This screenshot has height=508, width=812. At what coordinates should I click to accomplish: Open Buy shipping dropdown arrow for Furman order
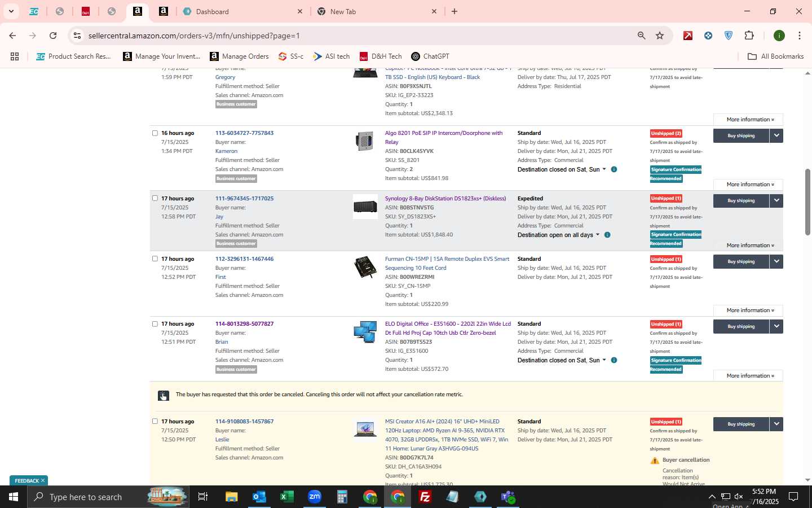776,261
